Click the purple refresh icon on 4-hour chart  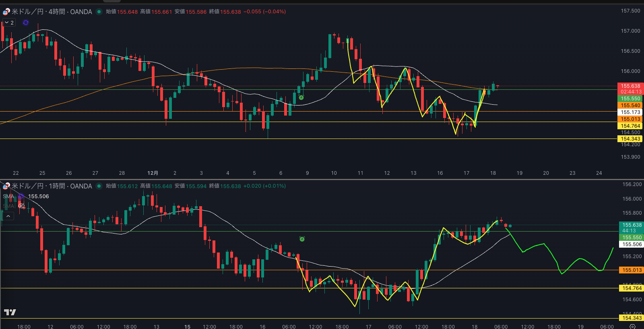pyautogui.click(x=26, y=23)
